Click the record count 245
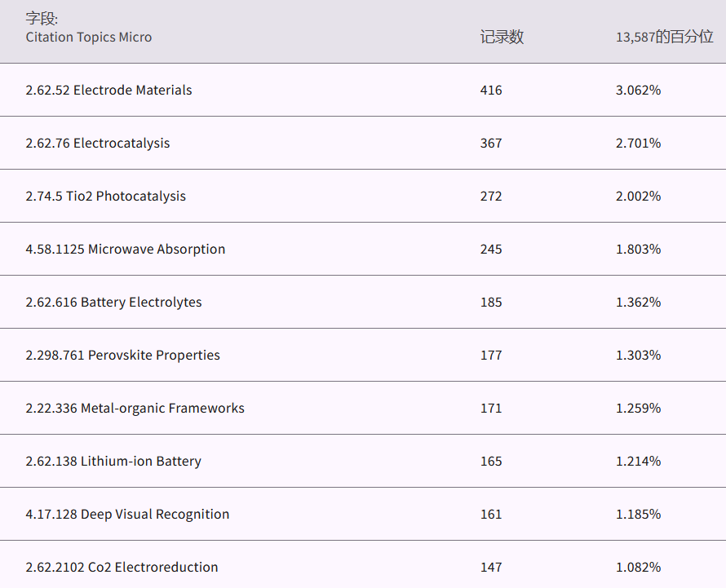This screenshot has width=726, height=588. point(491,249)
